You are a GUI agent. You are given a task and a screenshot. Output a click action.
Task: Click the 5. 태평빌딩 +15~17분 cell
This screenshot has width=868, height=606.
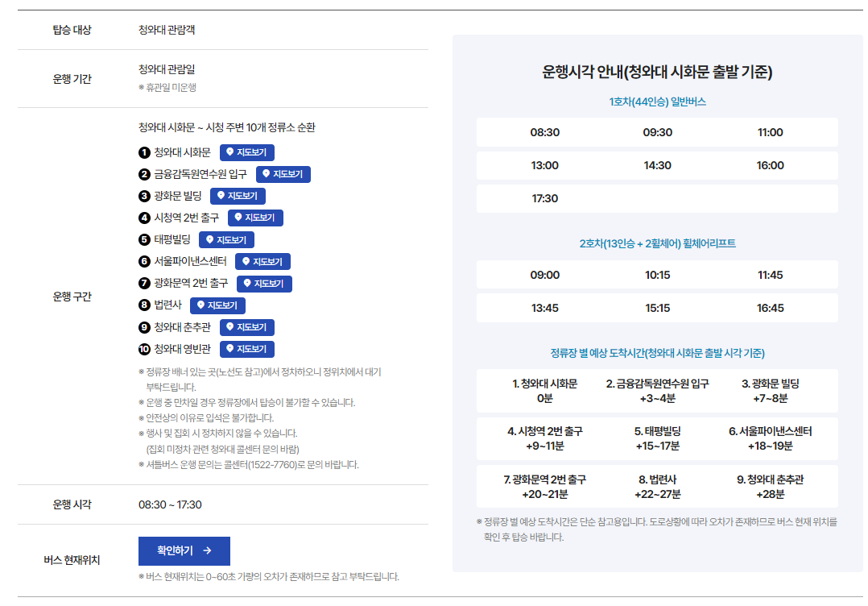pos(657,438)
